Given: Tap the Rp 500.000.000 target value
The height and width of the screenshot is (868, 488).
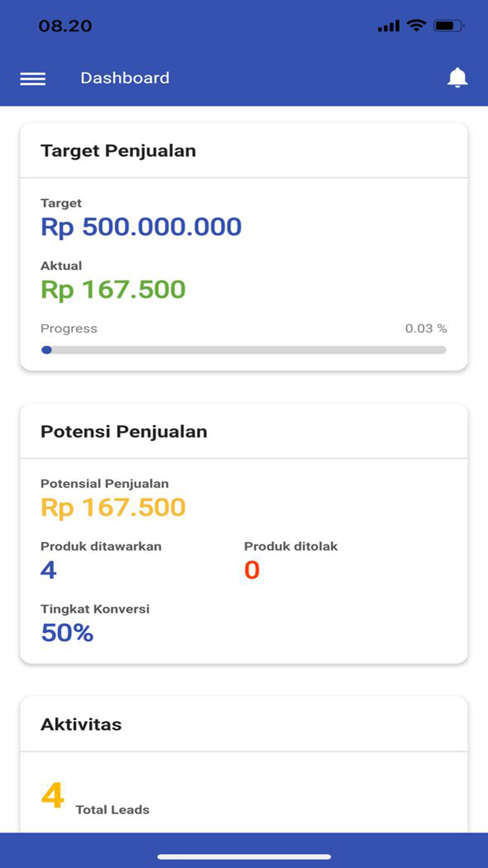Looking at the screenshot, I should tap(141, 227).
